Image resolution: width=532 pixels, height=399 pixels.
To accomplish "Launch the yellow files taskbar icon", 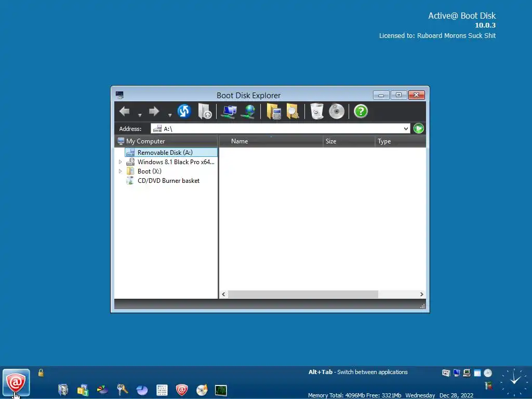I will coord(83,390).
